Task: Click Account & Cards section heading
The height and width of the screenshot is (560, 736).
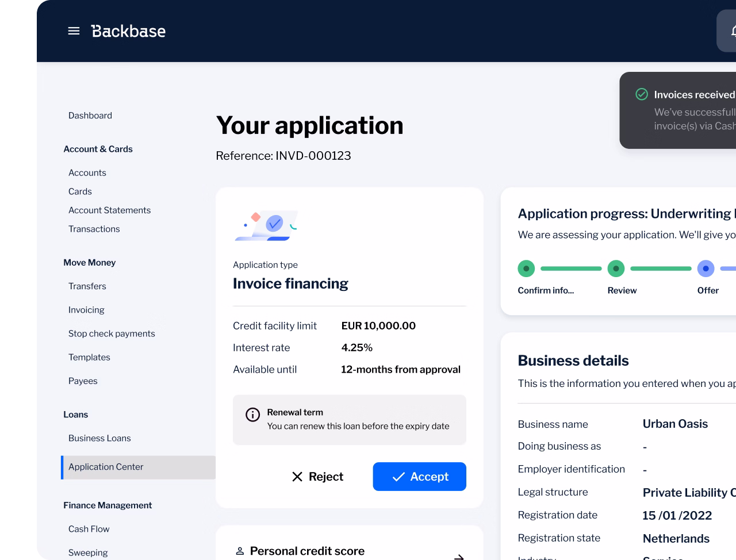Action: pos(98,149)
